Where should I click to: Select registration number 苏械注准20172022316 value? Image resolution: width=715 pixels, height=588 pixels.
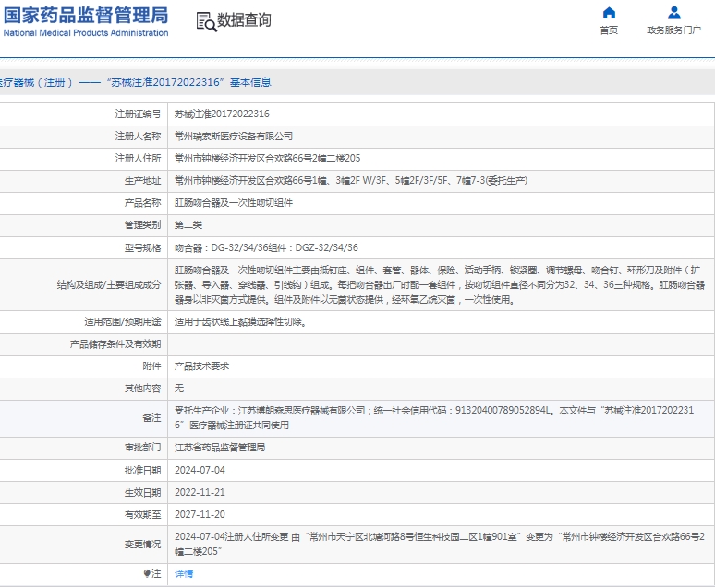coord(222,114)
